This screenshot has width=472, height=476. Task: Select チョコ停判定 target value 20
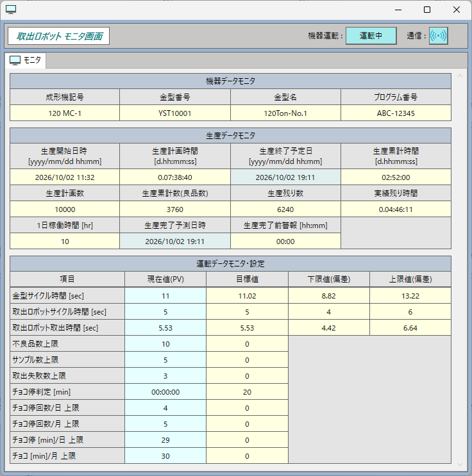point(247,392)
